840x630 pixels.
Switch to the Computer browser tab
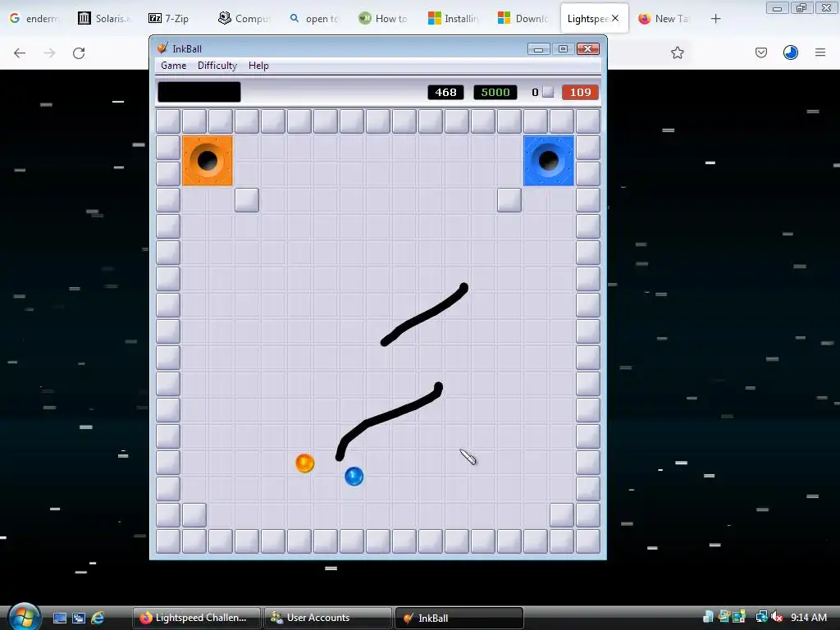point(243,19)
